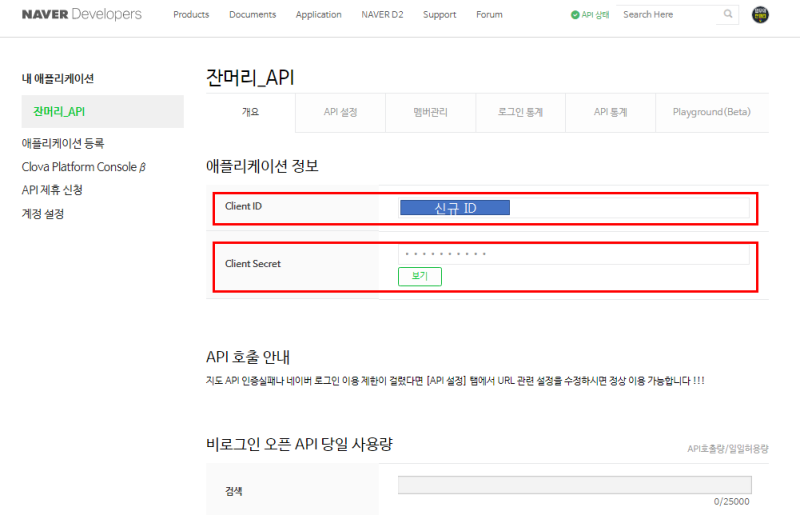
Task: Click the 보기 button to reveal secret
Action: coord(419,276)
